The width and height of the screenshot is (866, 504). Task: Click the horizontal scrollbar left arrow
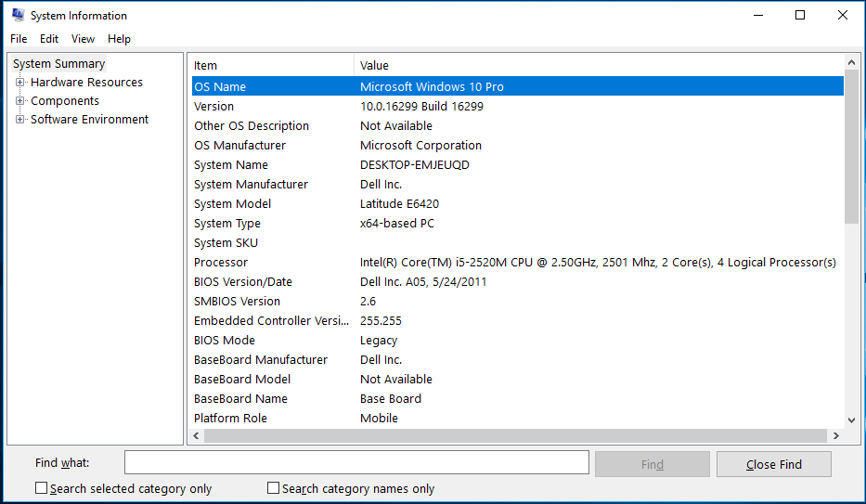pos(196,435)
